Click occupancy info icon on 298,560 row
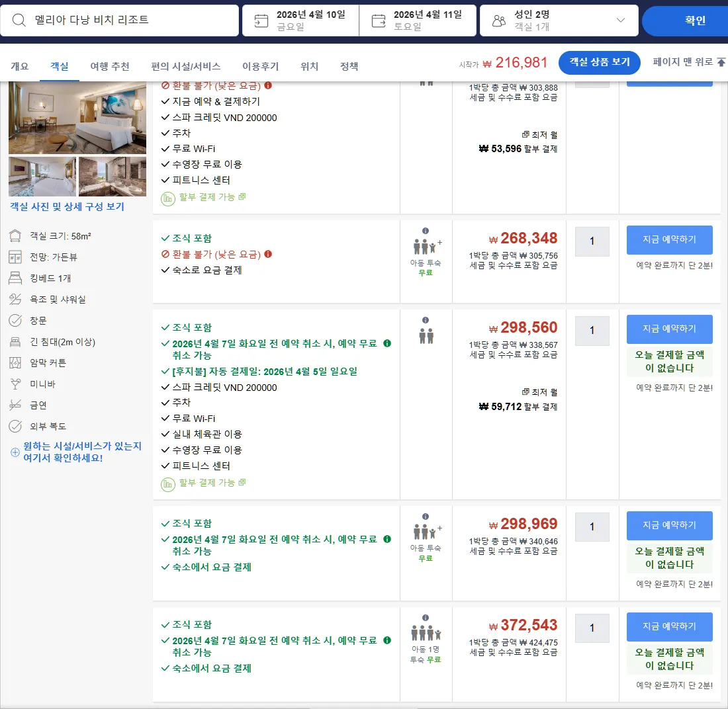This screenshot has width=728, height=709. [x=426, y=320]
